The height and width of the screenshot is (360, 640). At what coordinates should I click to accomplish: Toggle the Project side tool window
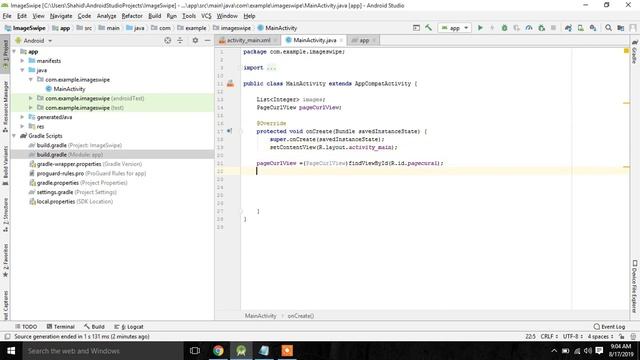pyautogui.click(x=5, y=54)
